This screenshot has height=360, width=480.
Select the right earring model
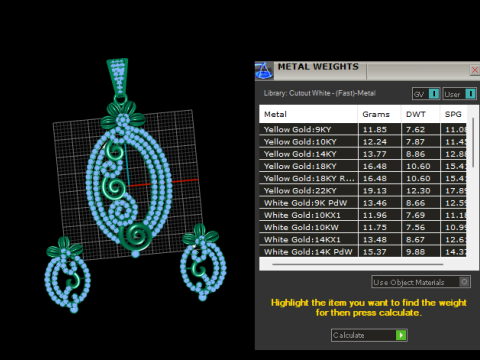click(x=203, y=262)
